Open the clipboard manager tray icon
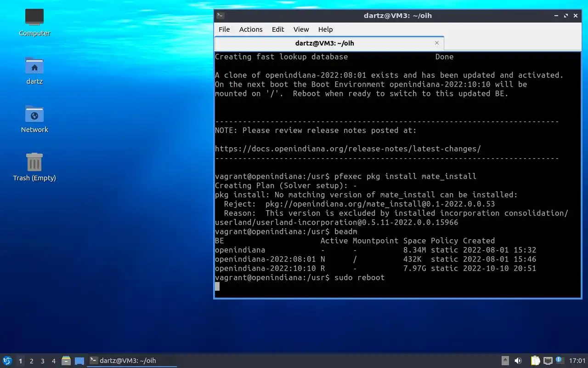 point(536,361)
